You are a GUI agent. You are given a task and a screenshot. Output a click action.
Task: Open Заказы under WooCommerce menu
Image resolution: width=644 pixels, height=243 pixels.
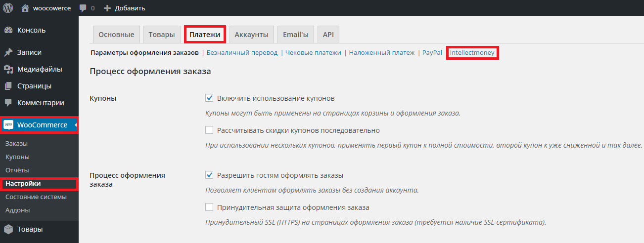[x=16, y=143]
